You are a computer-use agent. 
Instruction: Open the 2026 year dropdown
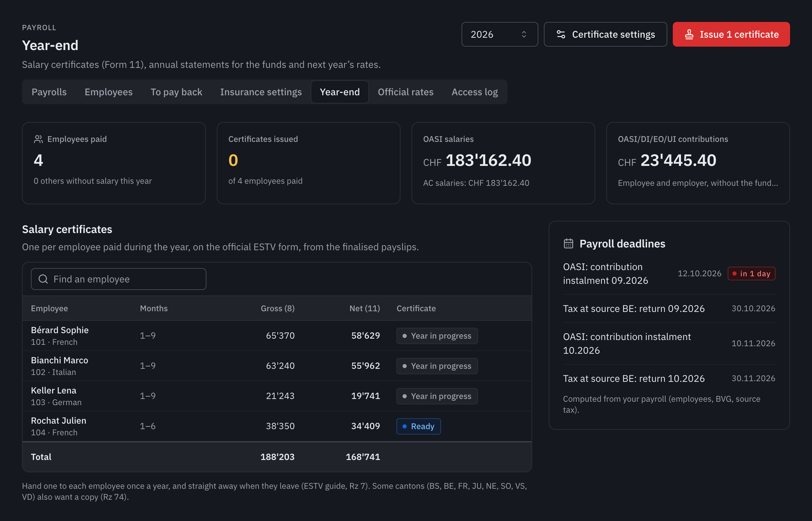(500, 34)
